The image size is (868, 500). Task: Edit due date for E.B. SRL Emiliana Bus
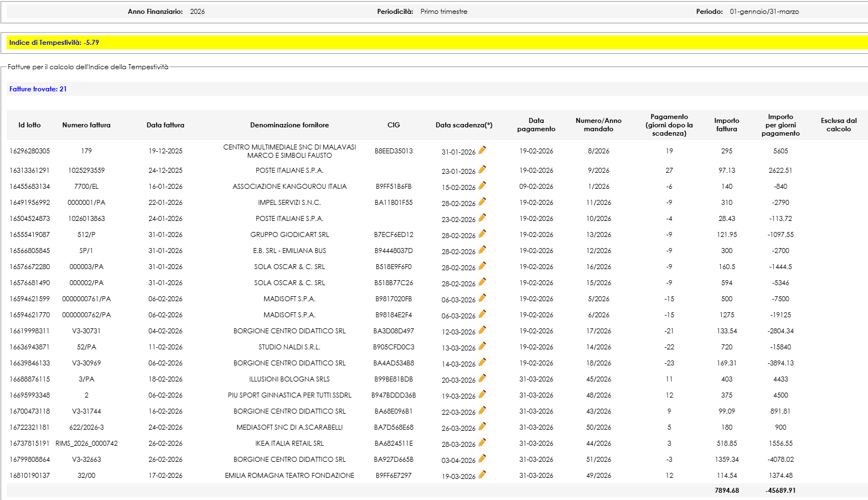click(x=482, y=250)
